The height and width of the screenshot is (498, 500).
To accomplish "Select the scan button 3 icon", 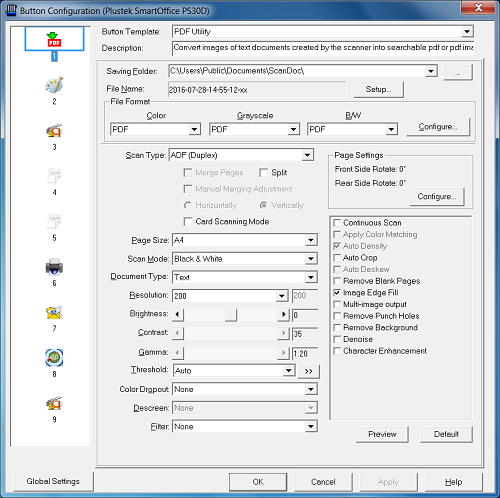I will click(54, 131).
